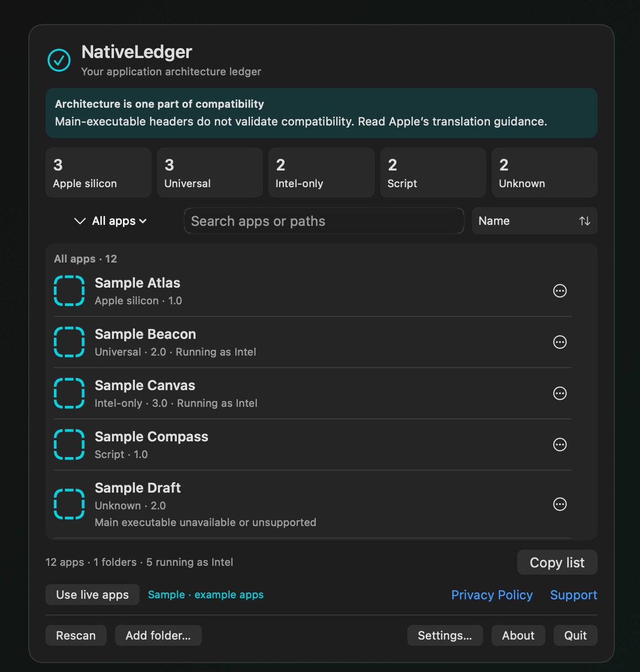Viewport: 640px width, 672px height.
Task: Select the Sample Beacon row title
Action: [145, 334]
